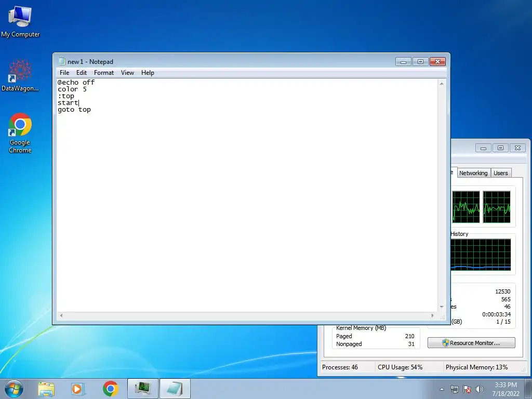Open the clock and date display
532x399 pixels.
506,389
